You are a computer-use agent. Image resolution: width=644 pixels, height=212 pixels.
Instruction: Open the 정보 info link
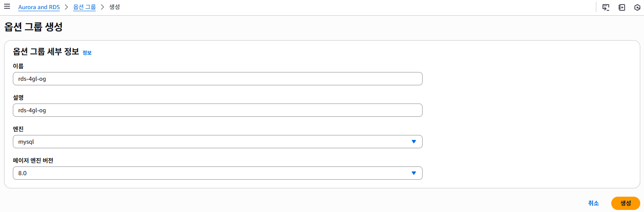coord(87,53)
